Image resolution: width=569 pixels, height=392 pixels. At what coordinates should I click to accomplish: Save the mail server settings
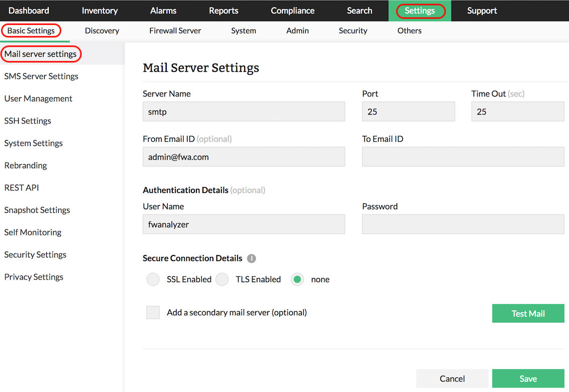click(x=528, y=379)
